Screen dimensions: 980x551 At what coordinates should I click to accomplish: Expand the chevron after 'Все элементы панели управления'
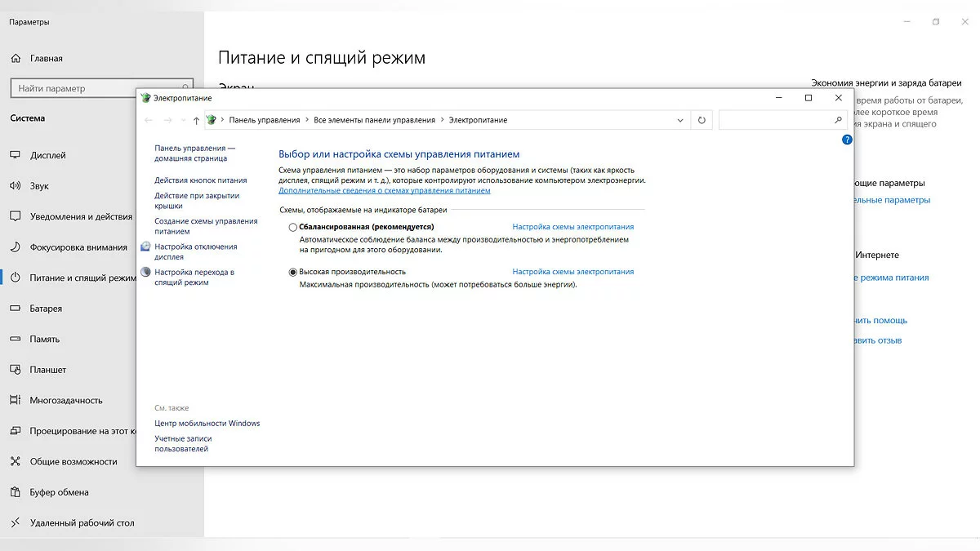pyautogui.click(x=442, y=120)
